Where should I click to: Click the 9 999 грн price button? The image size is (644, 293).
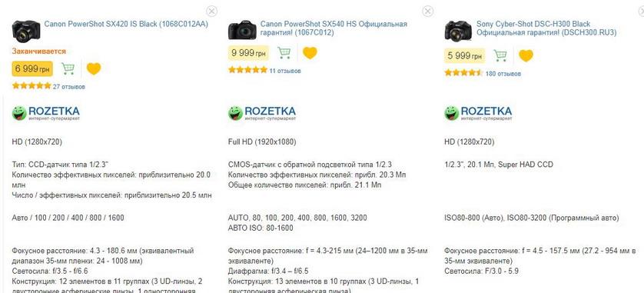248,52
